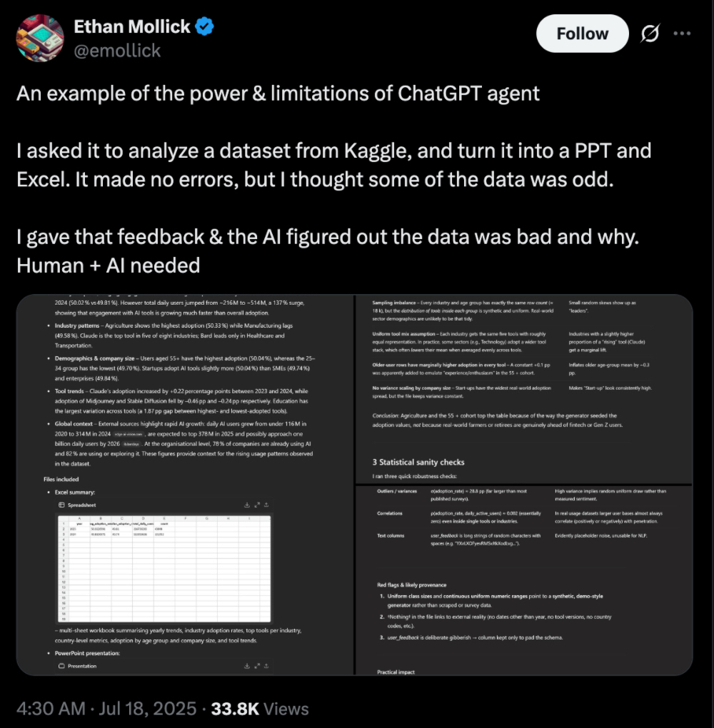Viewport: 714px width, 728px height.
Task: Expand the Spreadsheet preview to fullscreen
Action: (x=257, y=505)
